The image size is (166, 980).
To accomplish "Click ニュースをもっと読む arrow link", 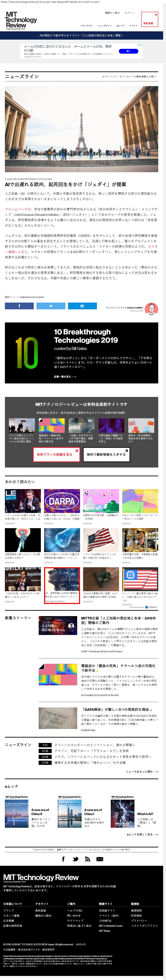I will [x=142, y=772].
